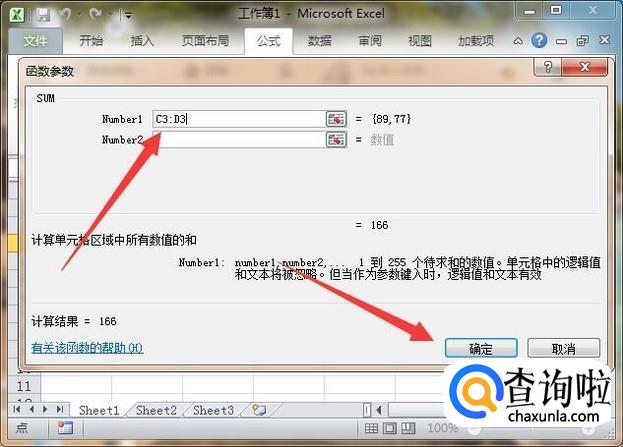Open the 插入 ribbon tab
Screen dimensions: 623x447
(x=142, y=41)
